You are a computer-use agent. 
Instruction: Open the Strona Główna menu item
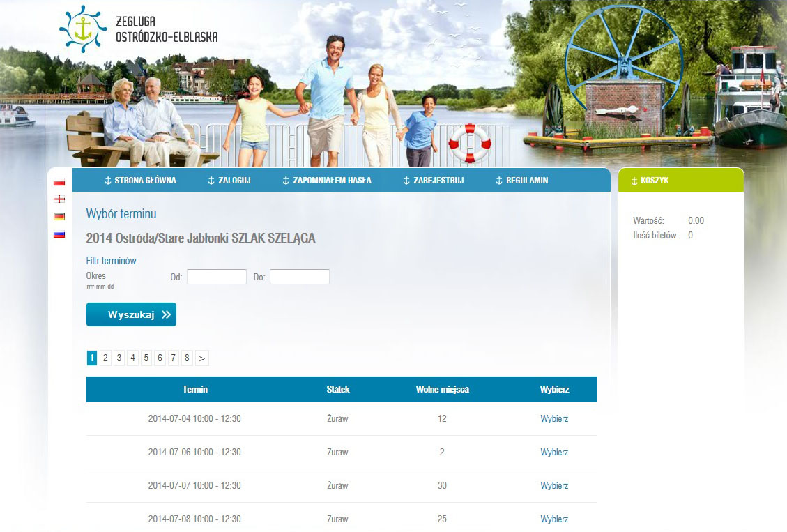(x=140, y=181)
